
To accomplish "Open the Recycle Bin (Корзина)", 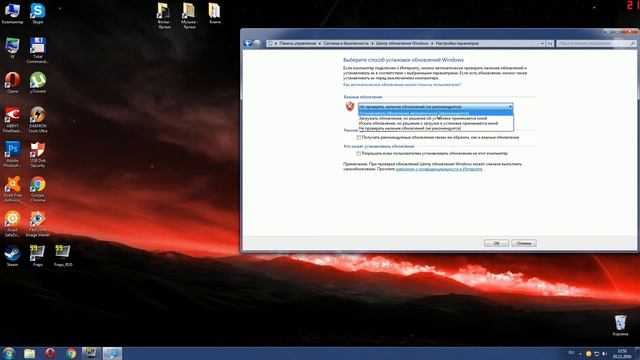I will point(620,325).
